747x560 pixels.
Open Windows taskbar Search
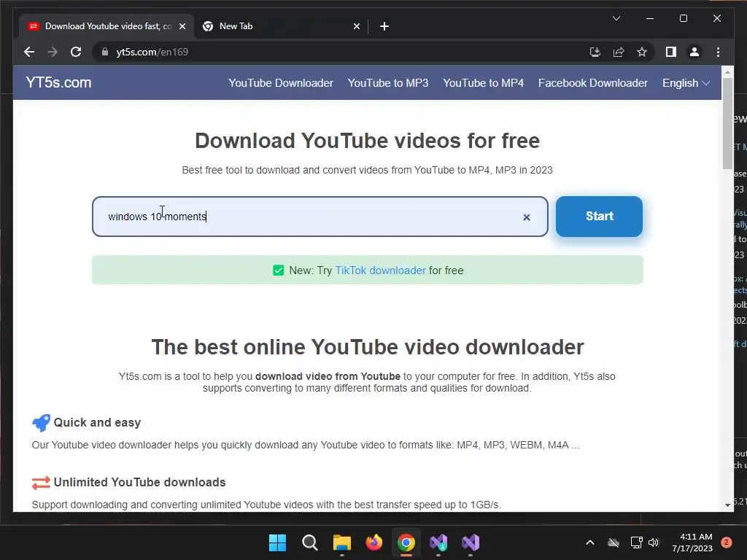[x=309, y=542]
